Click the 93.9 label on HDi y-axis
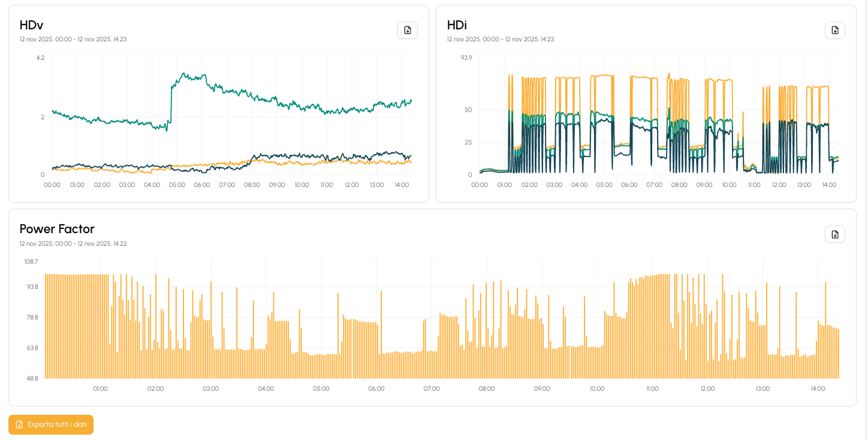The image size is (868, 440). 466,58
